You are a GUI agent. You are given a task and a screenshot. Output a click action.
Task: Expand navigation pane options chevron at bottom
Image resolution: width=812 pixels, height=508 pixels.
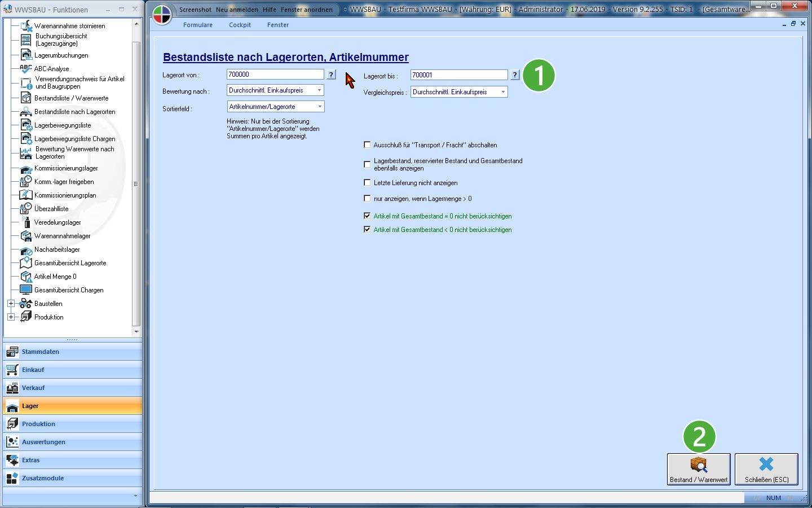click(135, 496)
